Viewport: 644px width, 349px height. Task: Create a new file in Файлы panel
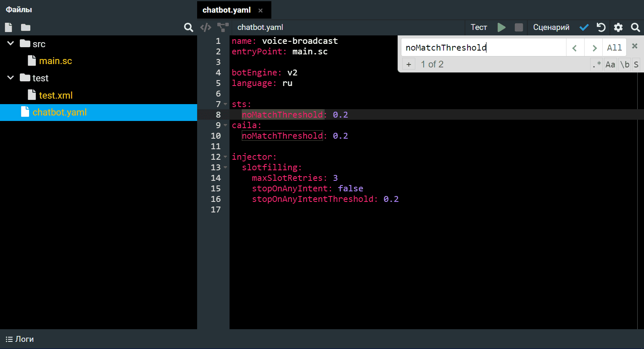[8, 27]
